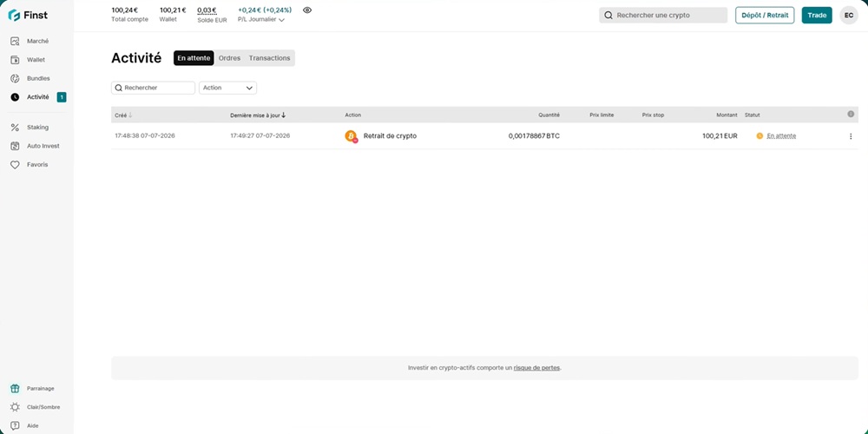The width and height of the screenshot is (868, 434).
Task: Focus the Rechercher une crypto field
Action: [x=663, y=16]
